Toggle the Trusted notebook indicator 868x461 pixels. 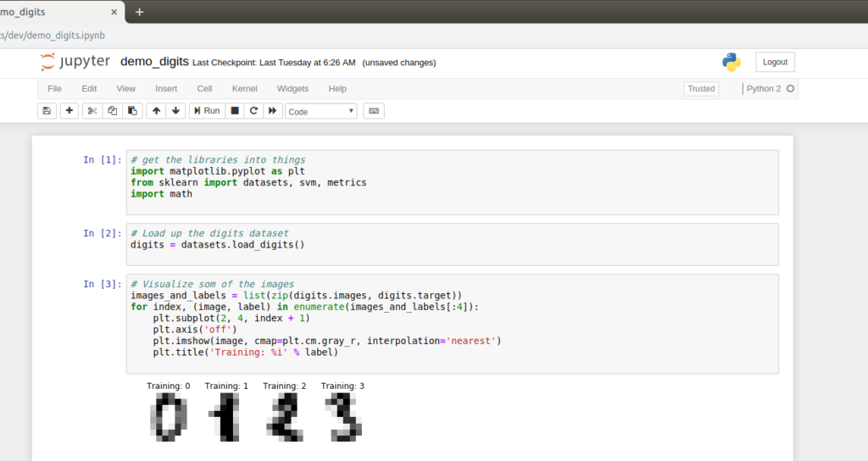pyautogui.click(x=701, y=88)
